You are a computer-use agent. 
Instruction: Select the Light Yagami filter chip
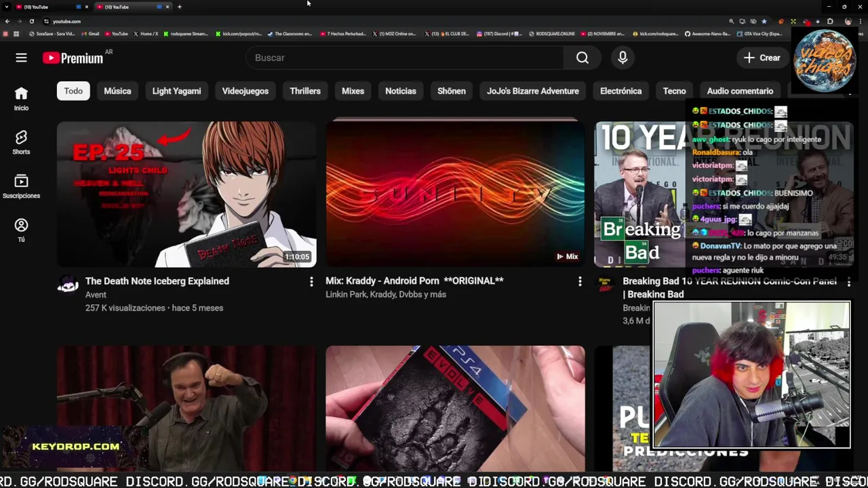176,91
